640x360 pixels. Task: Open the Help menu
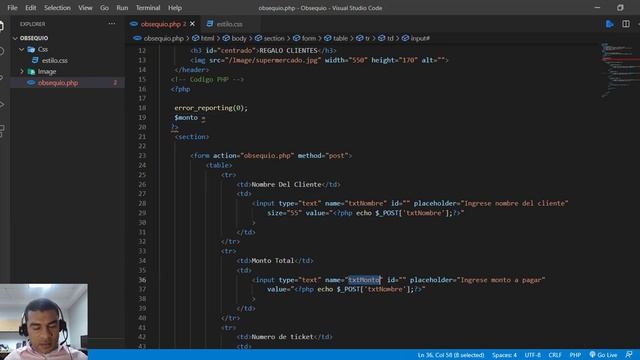[x=175, y=8]
